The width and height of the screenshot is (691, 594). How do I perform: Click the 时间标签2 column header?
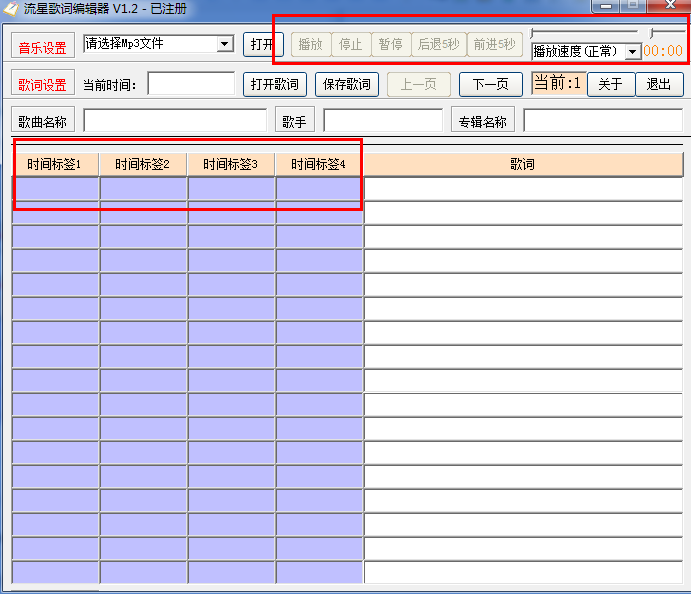[x=143, y=164]
